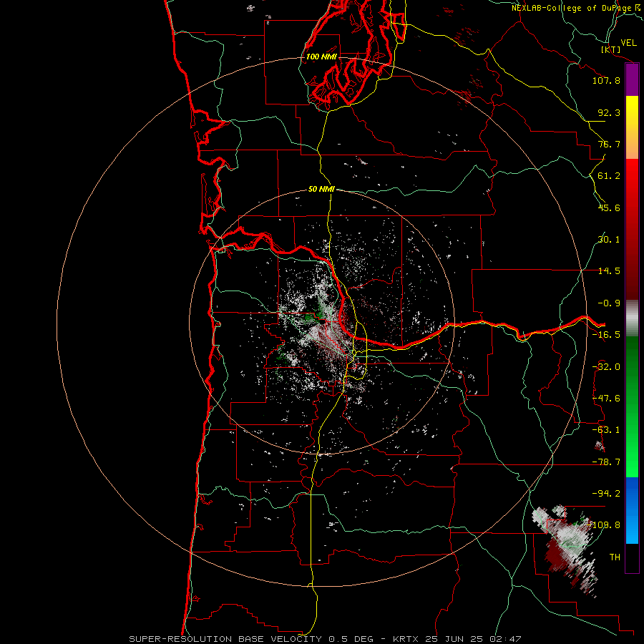
Task: Click the blue segment of the color bar
Action: 632,510
